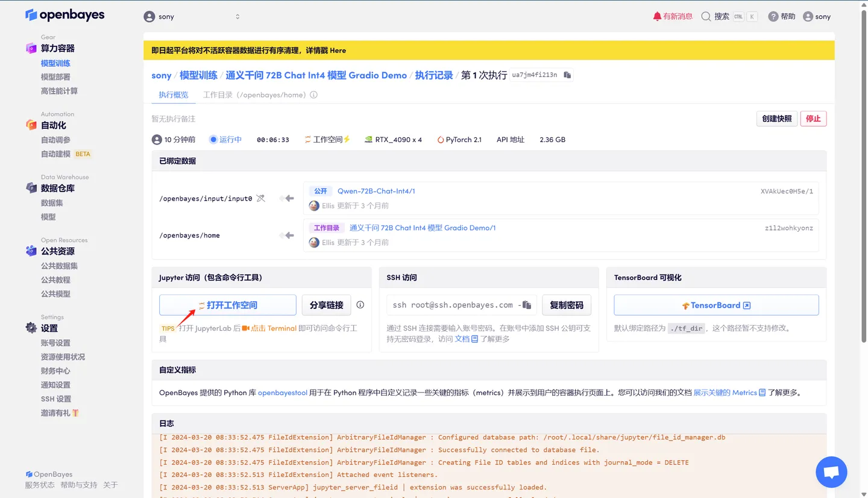Click the unbind icon next to /openbayes/input/input0
The image size is (868, 498).
tap(260, 198)
